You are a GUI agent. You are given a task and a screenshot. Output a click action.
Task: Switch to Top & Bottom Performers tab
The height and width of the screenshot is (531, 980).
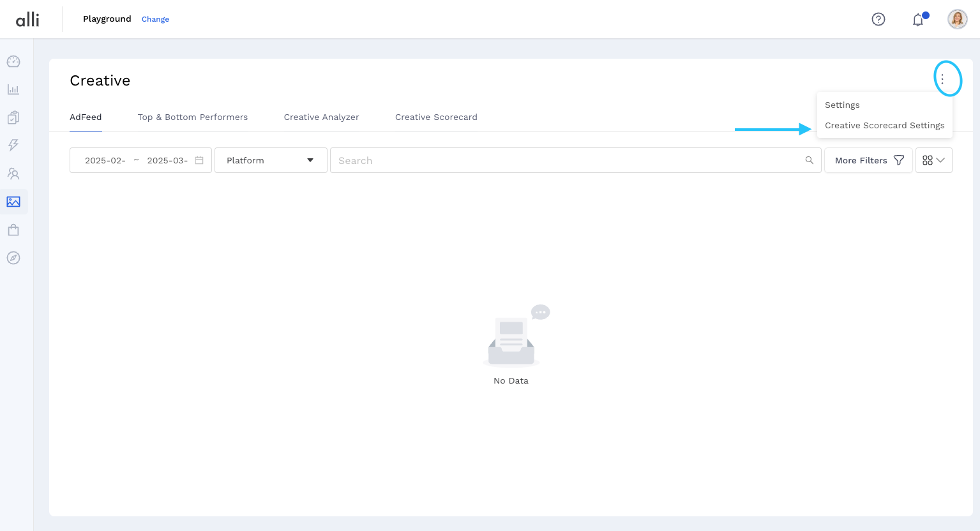[x=193, y=117]
